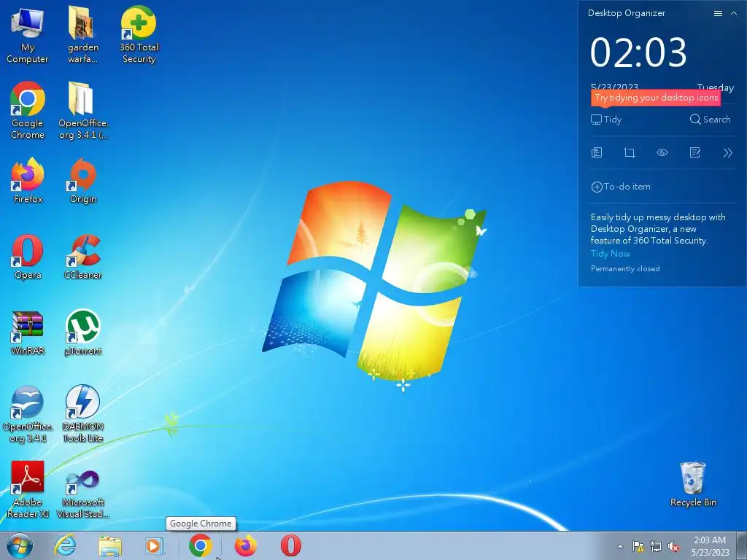Image resolution: width=747 pixels, height=560 pixels.
Task: Launch Firefox from desktop shortcut
Action: click(28, 181)
